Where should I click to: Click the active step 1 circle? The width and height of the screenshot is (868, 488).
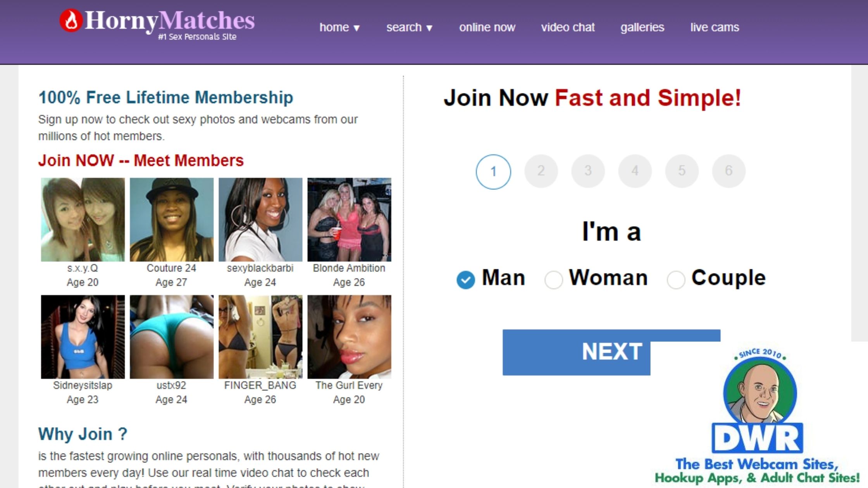[x=493, y=172]
